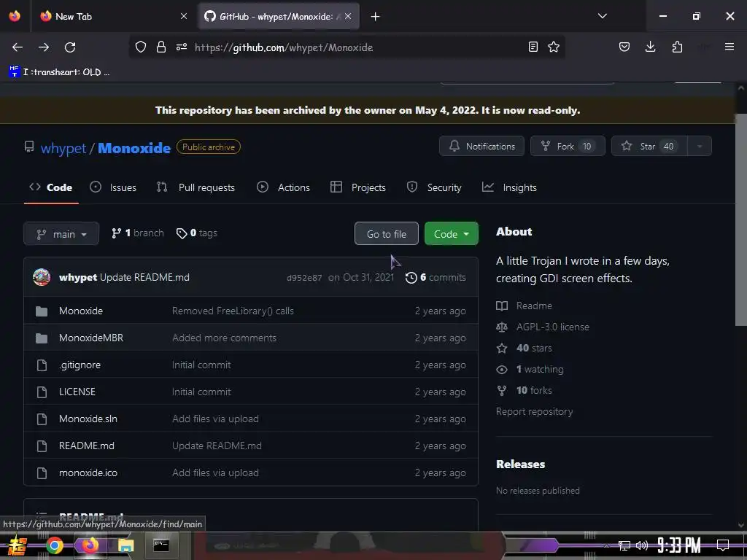View the 1 branch link
747x560 pixels.
(138, 233)
